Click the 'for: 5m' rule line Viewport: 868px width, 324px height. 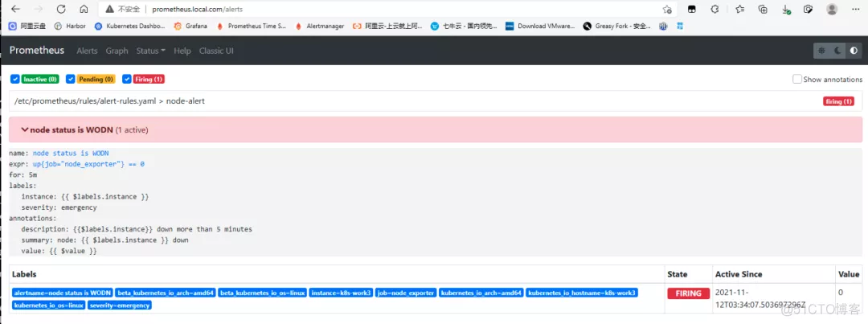point(23,174)
